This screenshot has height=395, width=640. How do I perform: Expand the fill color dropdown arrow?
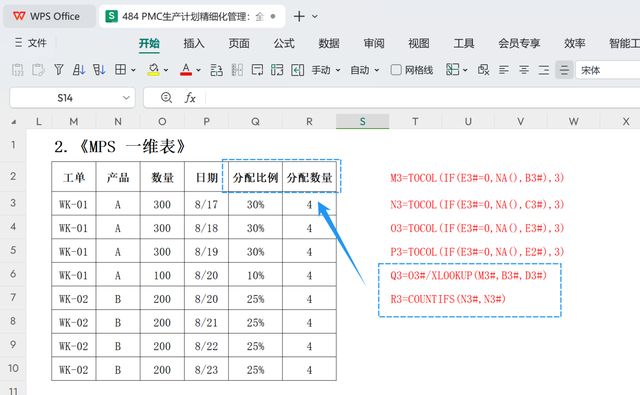(x=166, y=70)
